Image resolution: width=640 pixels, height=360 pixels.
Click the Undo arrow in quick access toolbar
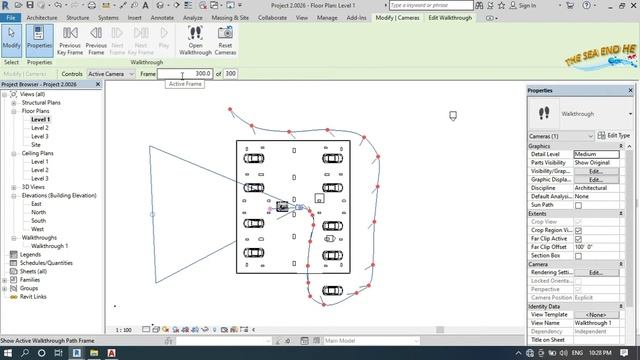coord(58,5)
